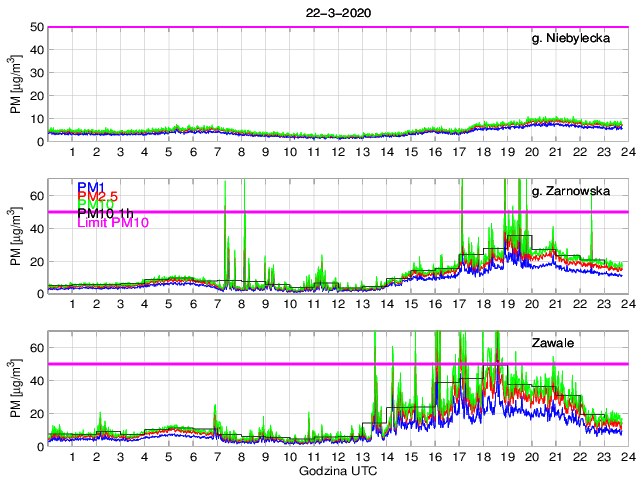Click the blue PM1 legend entry
Screen dimensions: 640x480
pyautogui.click(x=89, y=187)
